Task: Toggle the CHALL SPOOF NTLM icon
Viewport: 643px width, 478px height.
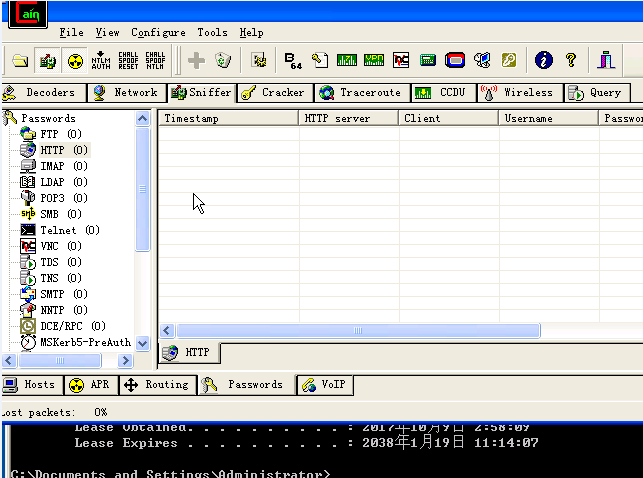Action: (155, 61)
